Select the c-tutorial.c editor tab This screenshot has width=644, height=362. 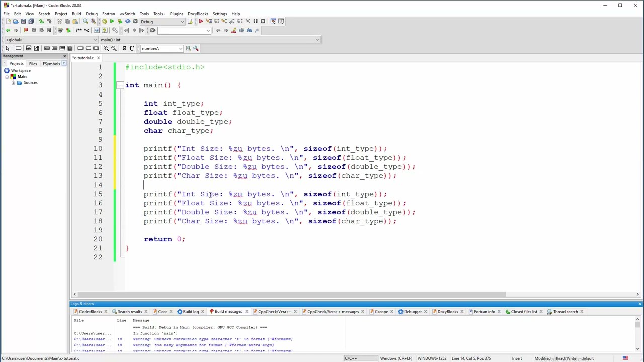click(83, 58)
